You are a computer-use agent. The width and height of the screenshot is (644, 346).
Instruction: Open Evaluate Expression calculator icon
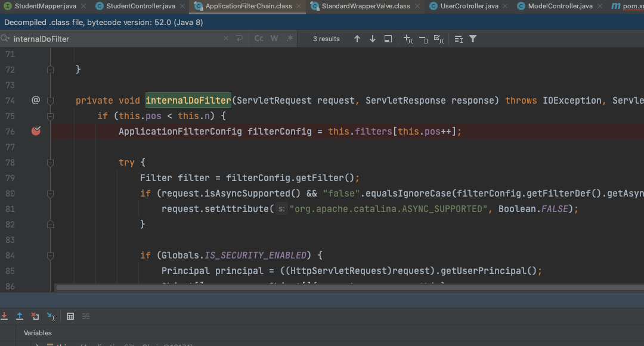(x=70, y=316)
